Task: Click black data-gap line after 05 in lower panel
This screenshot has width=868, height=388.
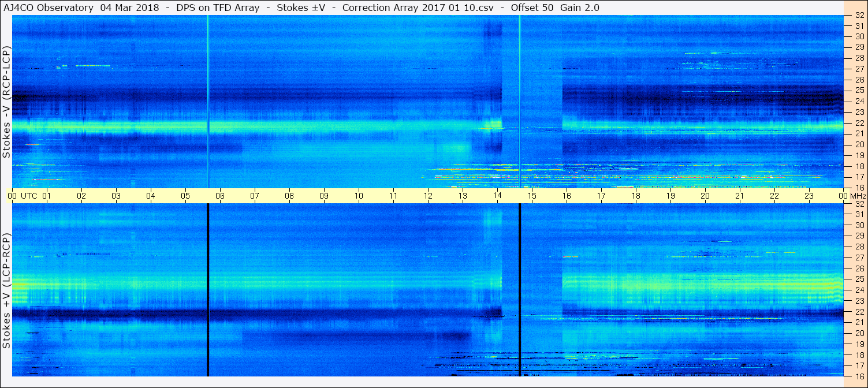Action: (207, 290)
